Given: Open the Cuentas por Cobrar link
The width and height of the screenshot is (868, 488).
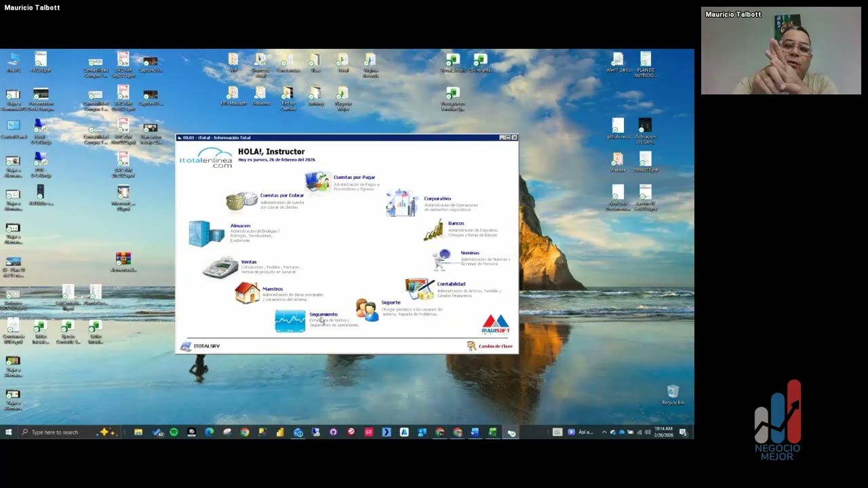Looking at the screenshot, I should point(282,195).
